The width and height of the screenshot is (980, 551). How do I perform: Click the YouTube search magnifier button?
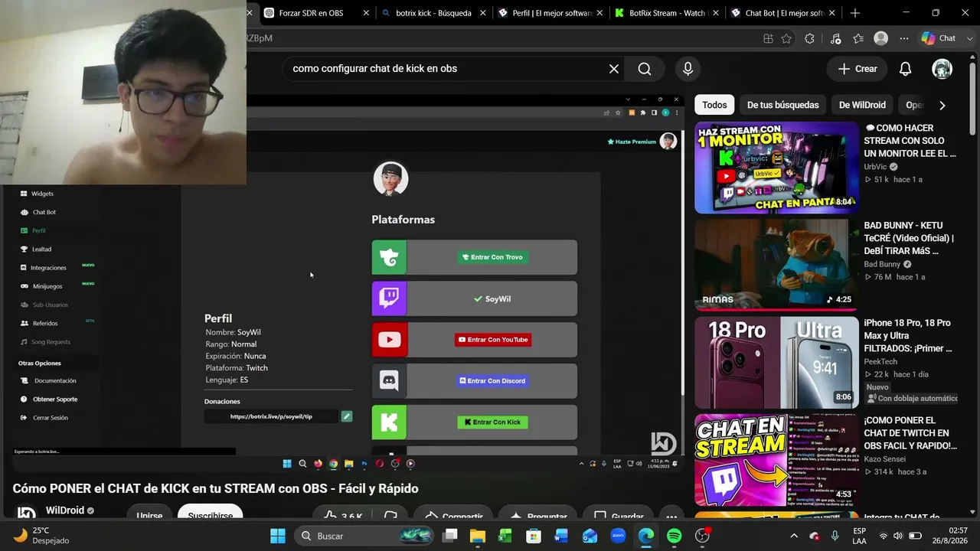click(x=645, y=69)
